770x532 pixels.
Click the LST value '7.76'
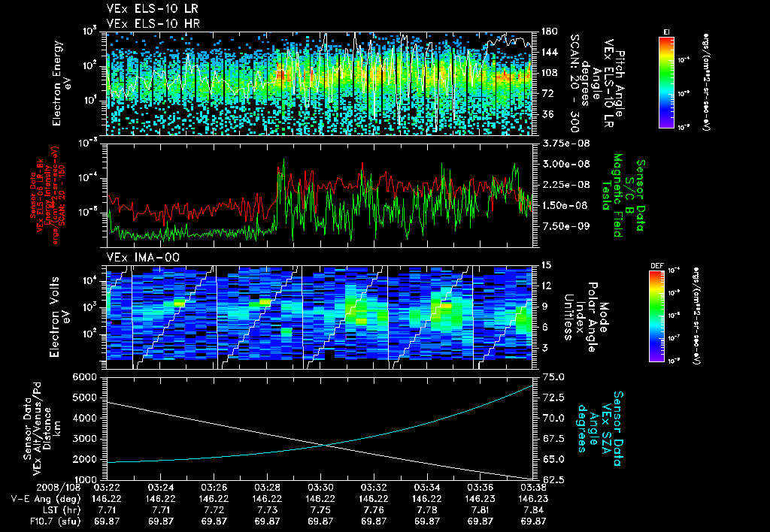tap(374, 510)
